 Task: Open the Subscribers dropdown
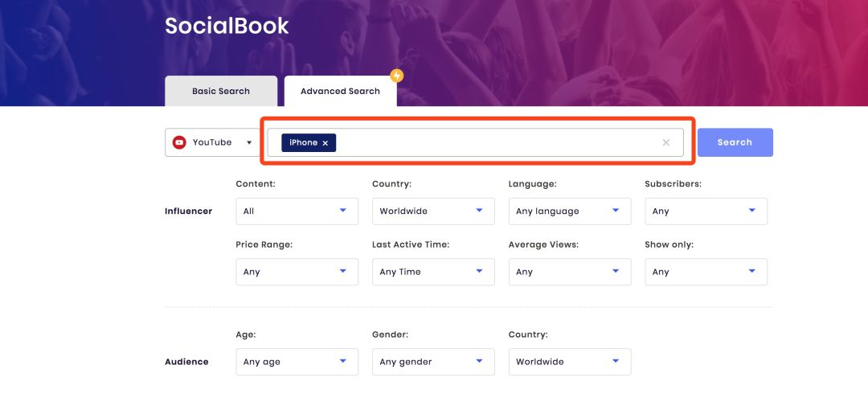706,211
